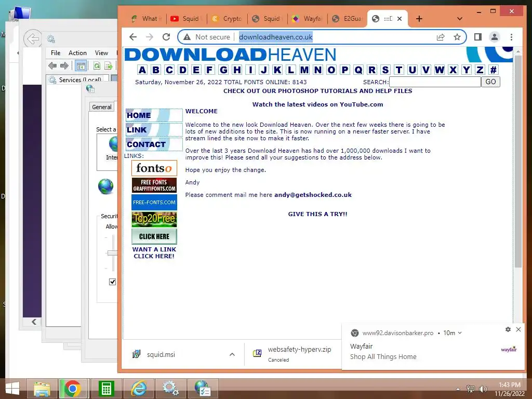Viewport: 532px width, 399px height.
Task: Browse fonts under the # symbol
Action: point(494,70)
